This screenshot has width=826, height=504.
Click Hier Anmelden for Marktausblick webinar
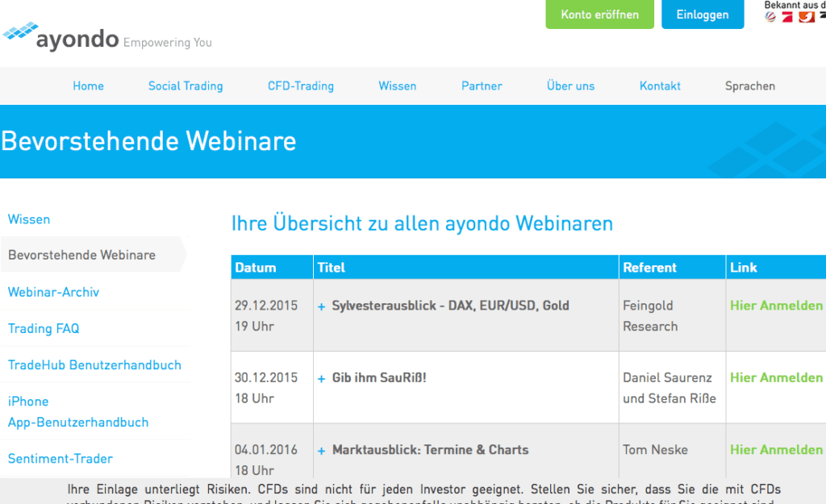click(776, 450)
